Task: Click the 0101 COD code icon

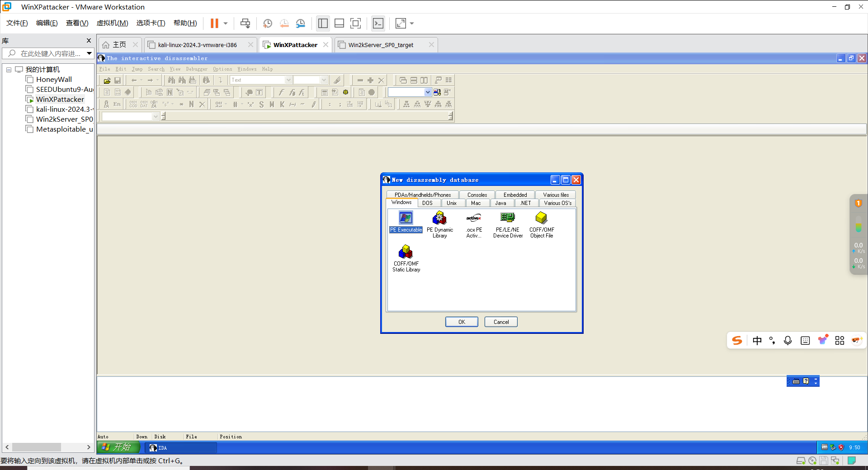Action: 133,104
